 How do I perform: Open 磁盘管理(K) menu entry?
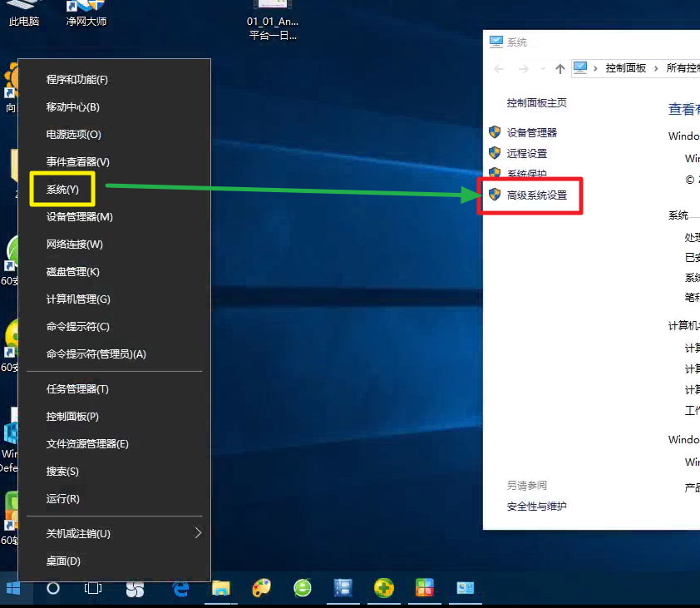tap(73, 272)
